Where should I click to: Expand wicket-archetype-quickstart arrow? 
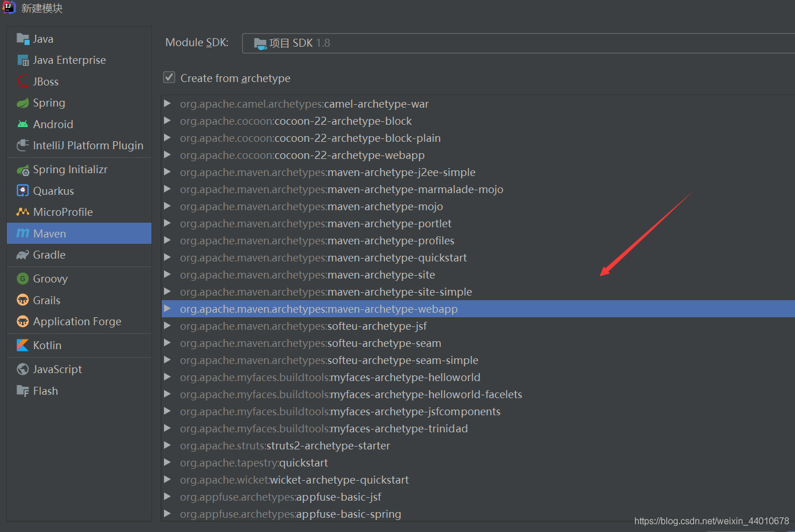(167, 480)
